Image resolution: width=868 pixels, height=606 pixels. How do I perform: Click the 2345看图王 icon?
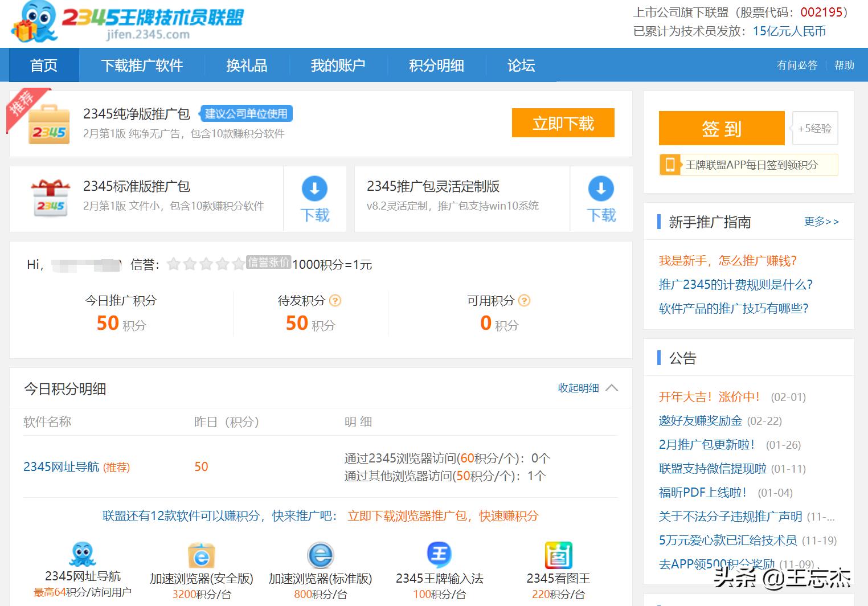click(x=559, y=555)
